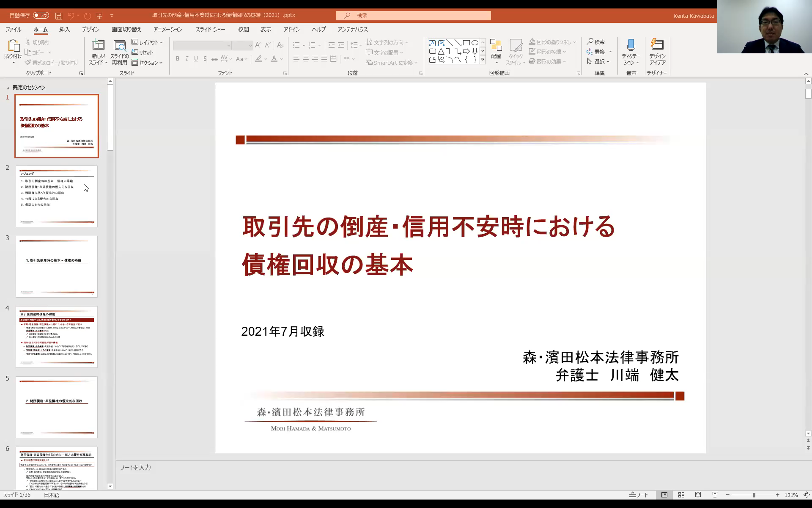Click the New Slide icon
Screen dimensions: 812x508
[98, 45]
